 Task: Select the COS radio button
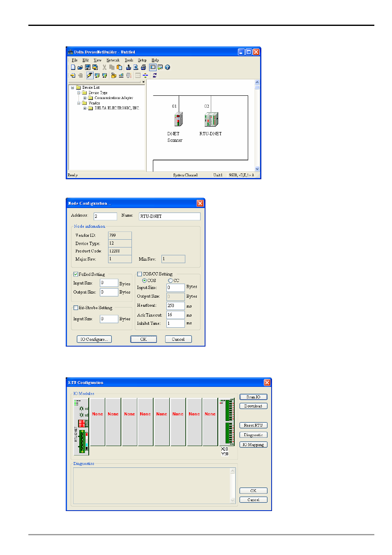tap(145, 280)
